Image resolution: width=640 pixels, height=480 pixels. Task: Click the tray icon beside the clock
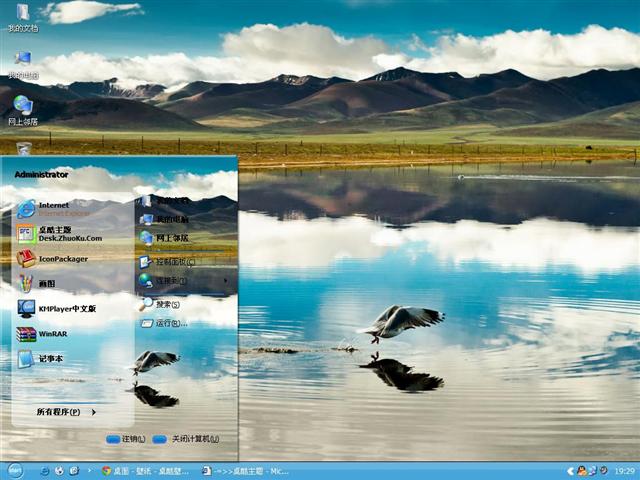pyautogui.click(x=602, y=471)
